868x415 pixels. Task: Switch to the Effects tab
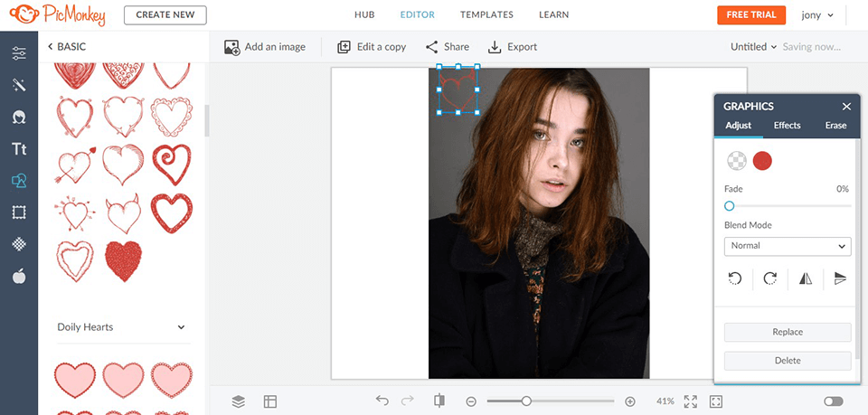[787, 126]
